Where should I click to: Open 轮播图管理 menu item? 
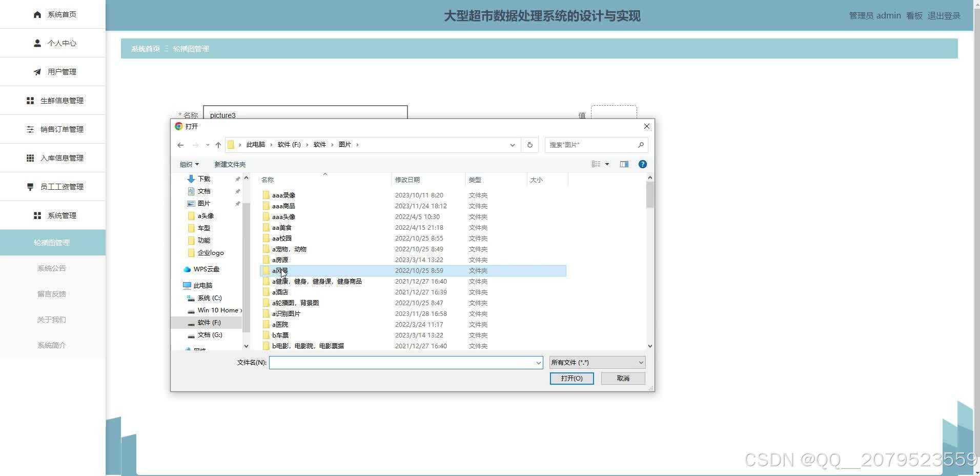[x=52, y=243]
